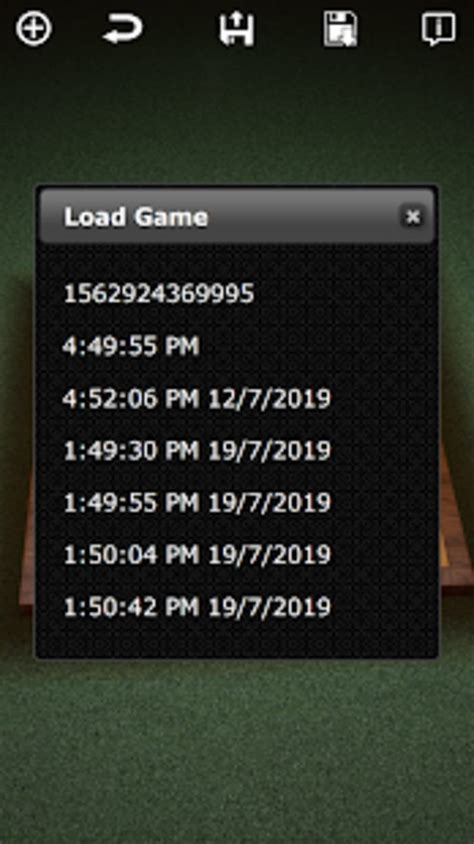The image size is (474, 844).
Task: Click the Load Game title bar
Action: tap(237, 216)
